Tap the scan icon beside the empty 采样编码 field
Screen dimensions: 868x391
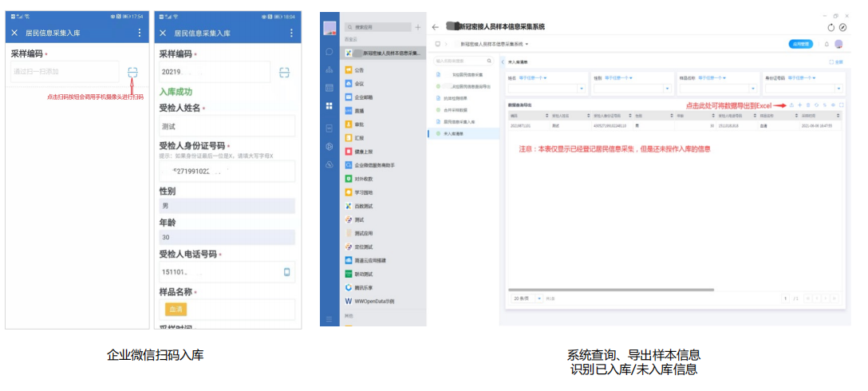click(x=132, y=72)
